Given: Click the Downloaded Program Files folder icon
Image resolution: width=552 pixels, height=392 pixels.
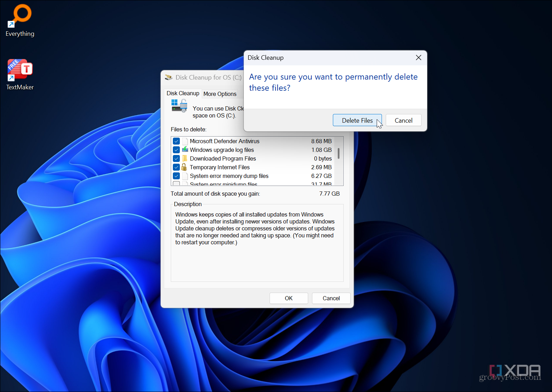Looking at the screenshot, I should pyautogui.click(x=185, y=158).
